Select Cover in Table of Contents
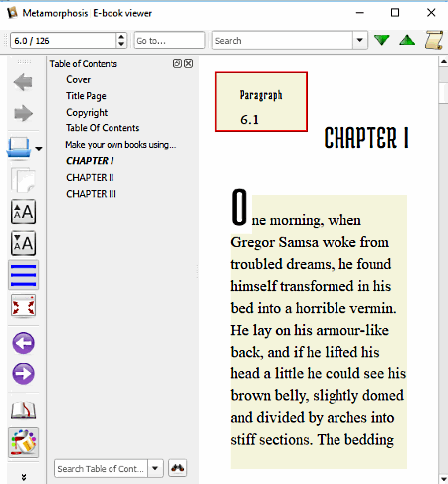Image resolution: width=448 pixels, height=484 pixels. click(78, 79)
